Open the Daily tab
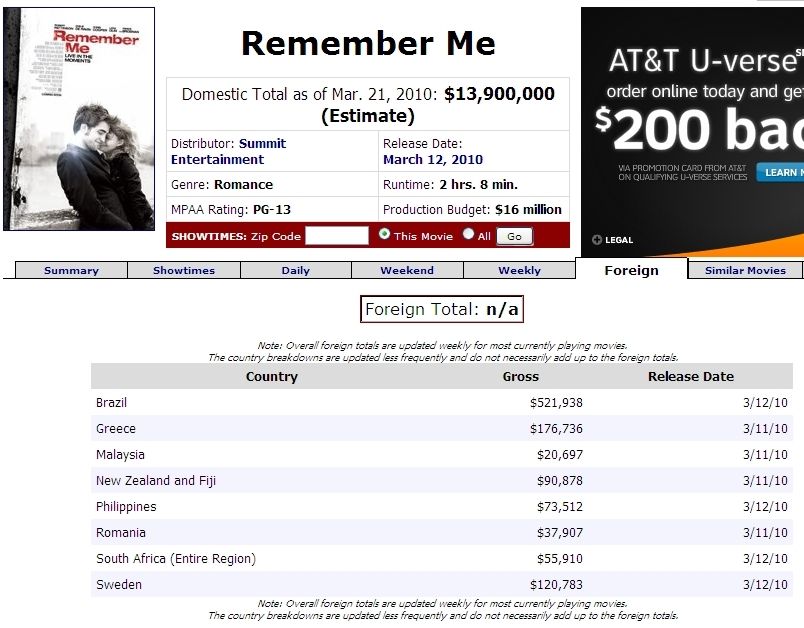Screen dimensions: 804x628 pyautogui.click(x=295, y=270)
